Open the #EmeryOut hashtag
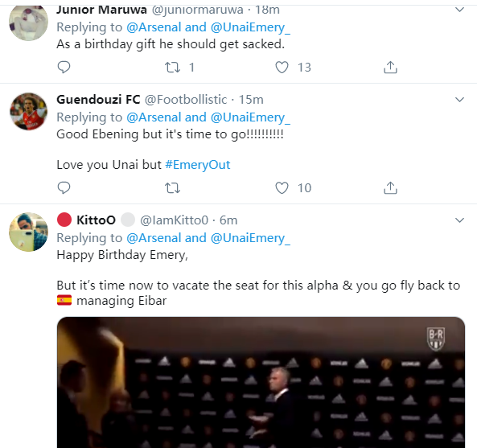477x448 pixels. tap(197, 165)
